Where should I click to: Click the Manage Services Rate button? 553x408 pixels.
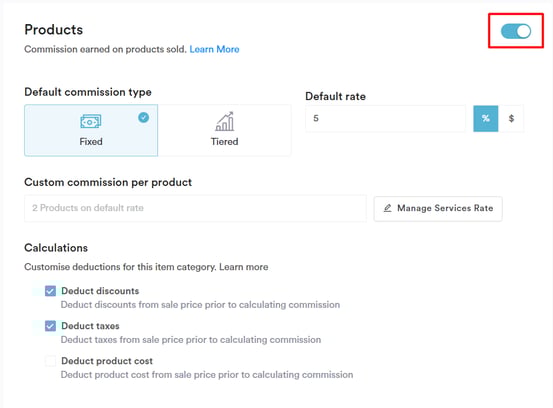point(438,209)
